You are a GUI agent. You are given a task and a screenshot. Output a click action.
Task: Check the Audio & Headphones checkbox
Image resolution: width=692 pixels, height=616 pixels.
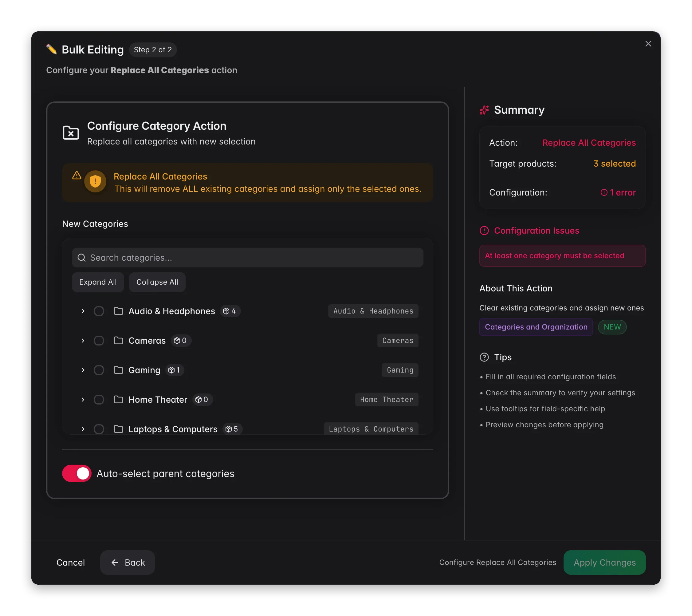tap(99, 311)
